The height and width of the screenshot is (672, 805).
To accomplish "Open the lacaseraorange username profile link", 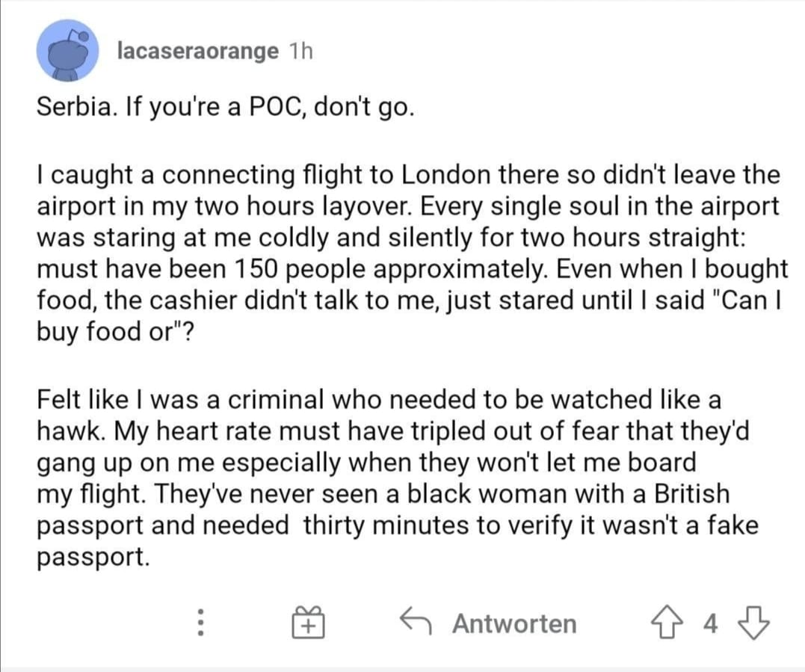I will (x=197, y=51).
